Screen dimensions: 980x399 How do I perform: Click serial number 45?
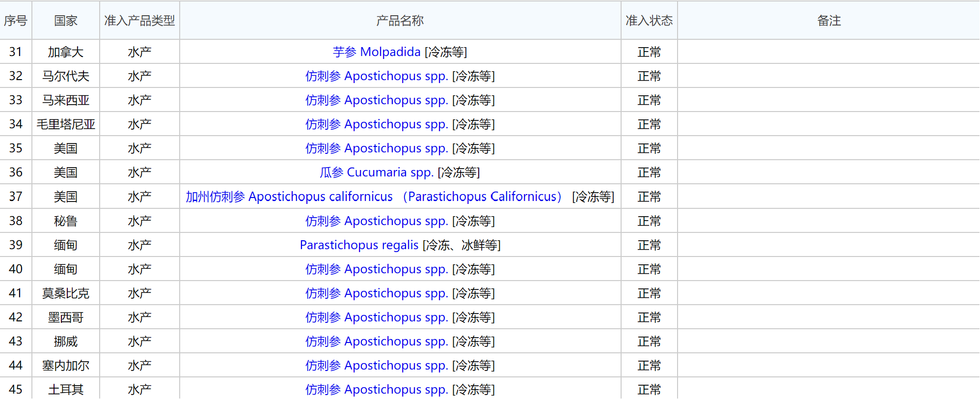click(16, 389)
